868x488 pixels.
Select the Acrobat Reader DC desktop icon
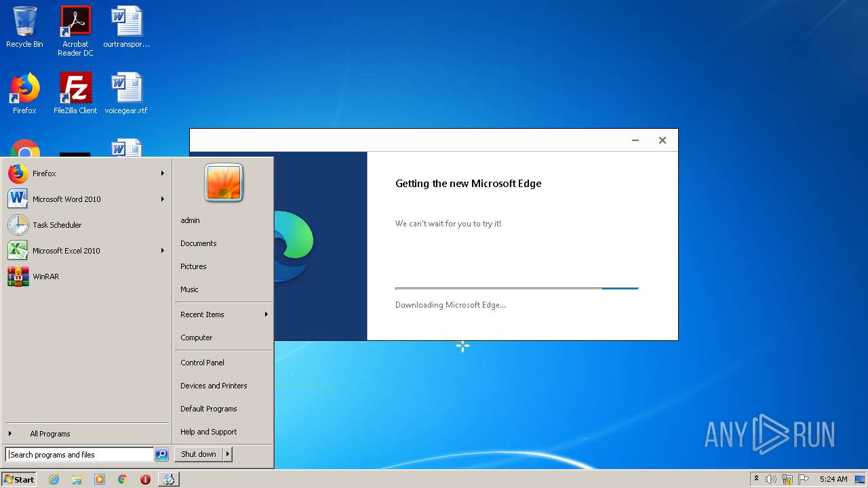click(75, 31)
